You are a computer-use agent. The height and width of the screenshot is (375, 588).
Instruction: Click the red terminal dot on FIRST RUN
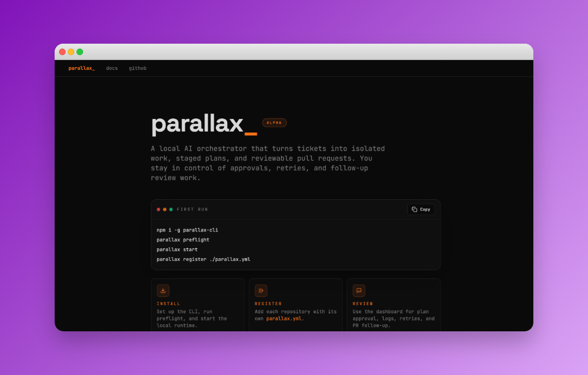158,209
